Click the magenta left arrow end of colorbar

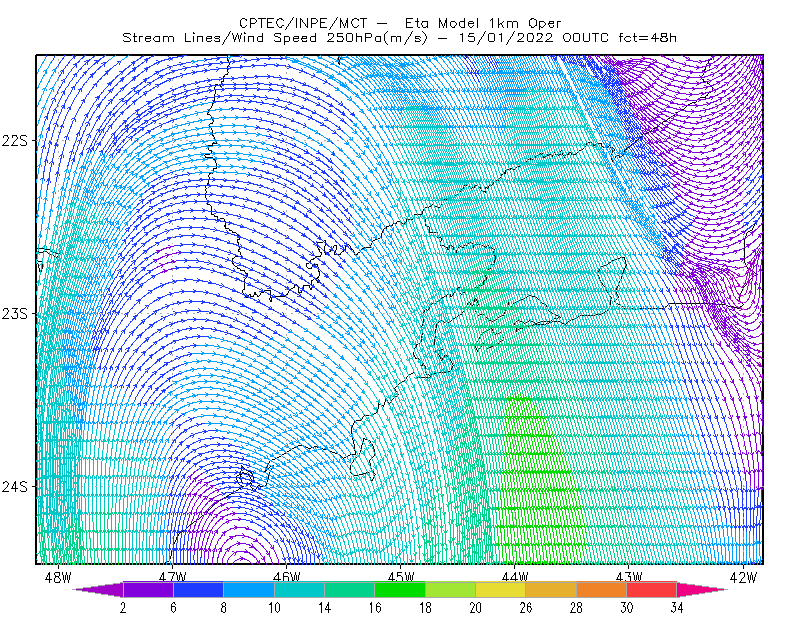coord(99,589)
